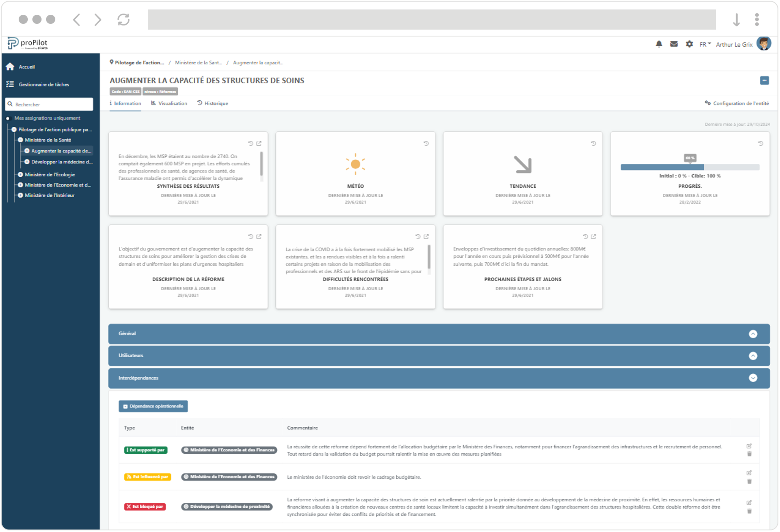The height and width of the screenshot is (532, 780).
Task: Edit the 'Est supporté par' dependency row
Action: coord(749,446)
